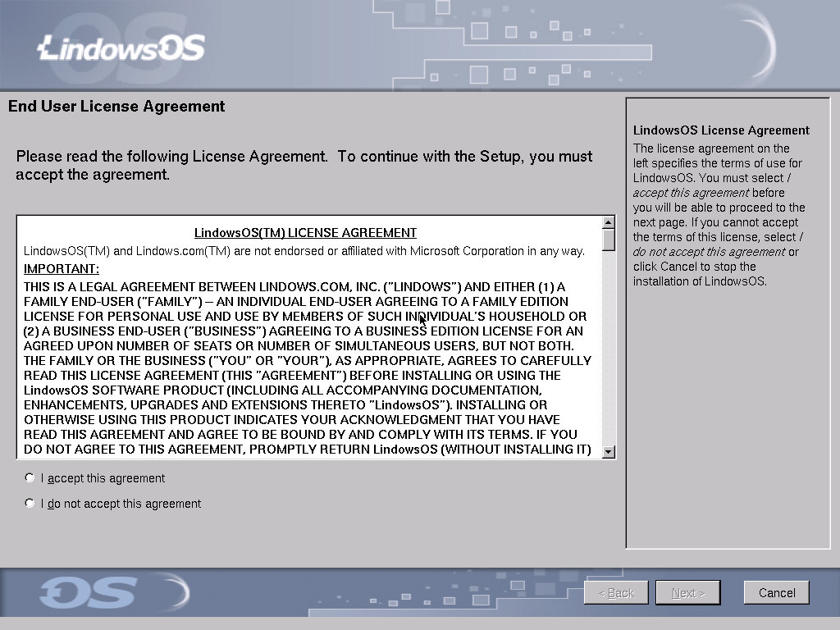Screen dimensions: 840x630
Task: Click the 'I accept this agreement' label text
Action: pyautogui.click(x=103, y=478)
